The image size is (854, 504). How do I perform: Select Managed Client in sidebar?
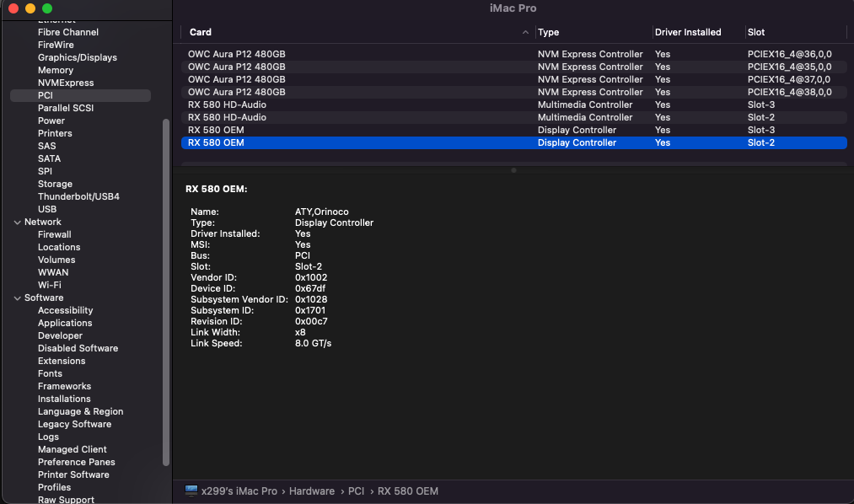click(x=73, y=449)
